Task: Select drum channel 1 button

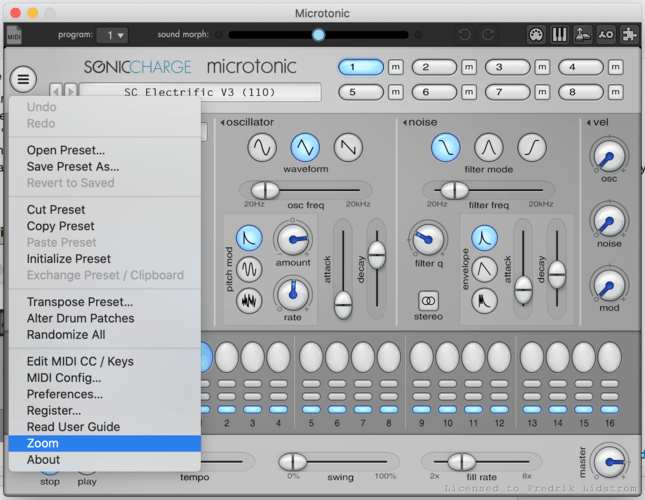Action: pyautogui.click(x=361, y=67)
